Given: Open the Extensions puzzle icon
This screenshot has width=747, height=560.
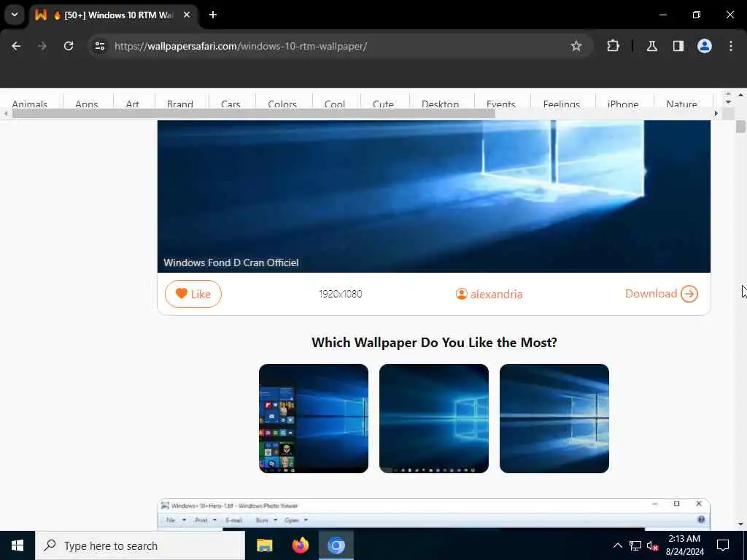Looking at the screenshot, I should pyautogui.click(x=613, y=46).
